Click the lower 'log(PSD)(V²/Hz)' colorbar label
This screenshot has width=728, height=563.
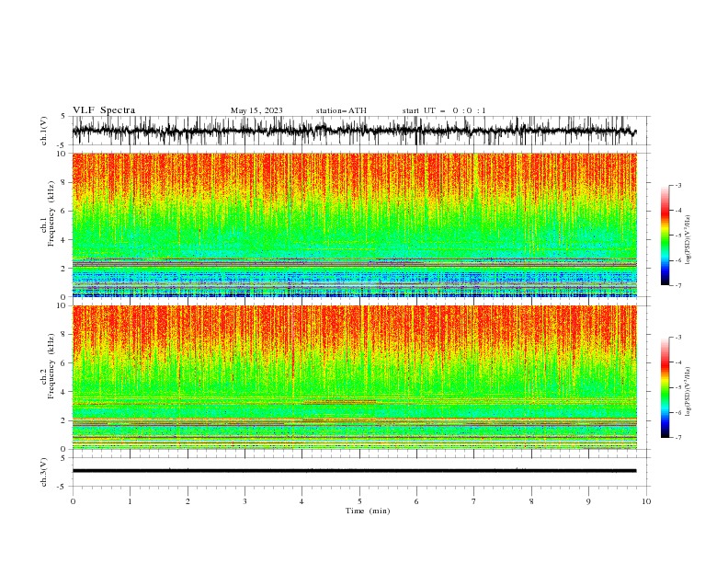688,391
